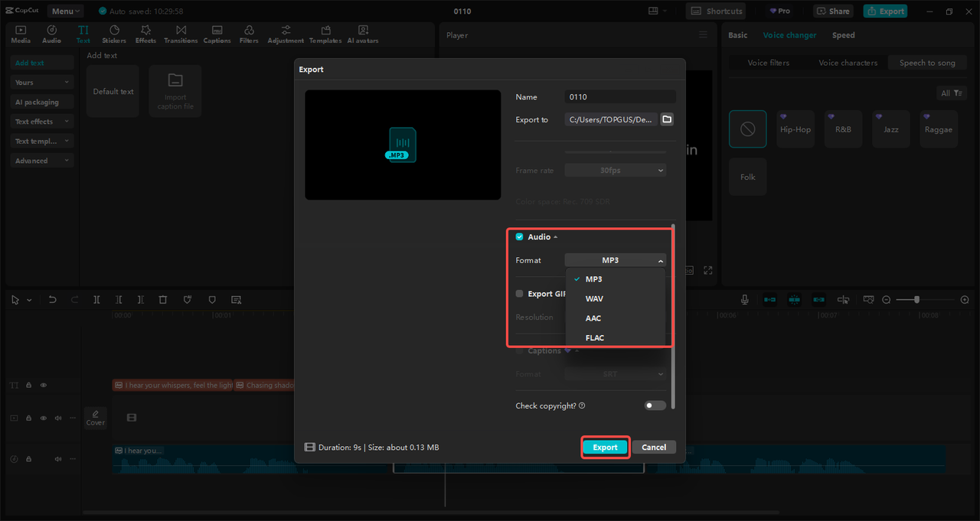
Task: Click the microphone record icon above timeline
Action: click(744, 300)
